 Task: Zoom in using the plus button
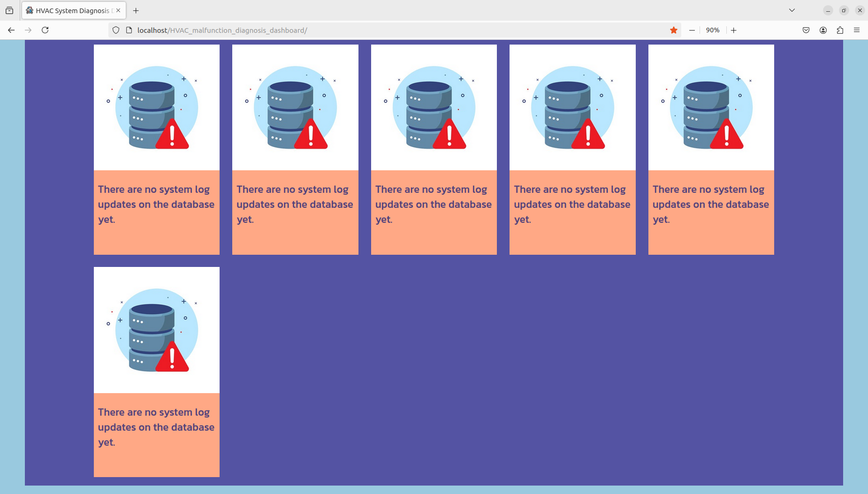[733, 30]
